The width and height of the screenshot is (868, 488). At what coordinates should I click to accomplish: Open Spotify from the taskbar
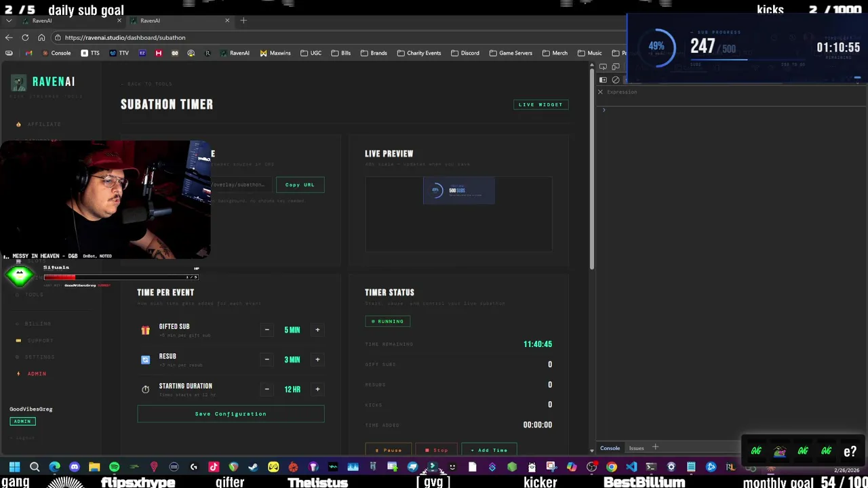point(114,467)
